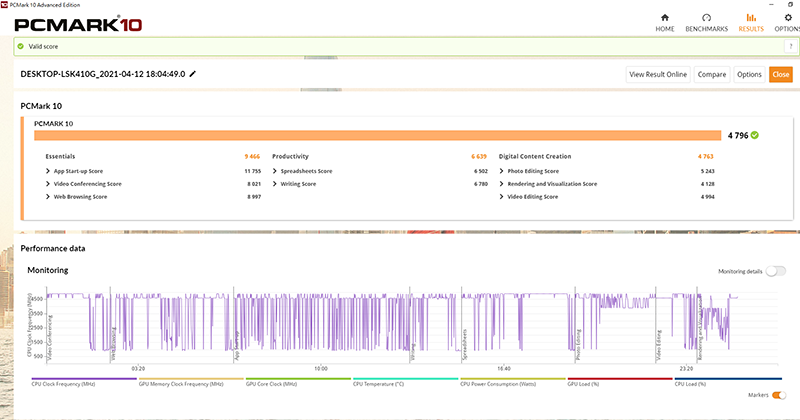Close the result with orange Close button
This screenshot has height=420, width=800.
781,75
